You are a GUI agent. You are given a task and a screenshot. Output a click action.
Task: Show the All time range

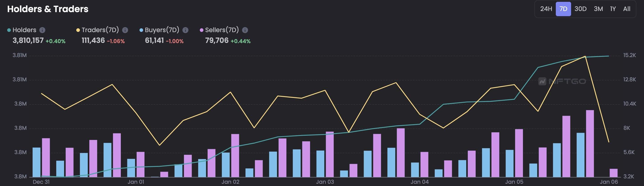pos(626,9)
